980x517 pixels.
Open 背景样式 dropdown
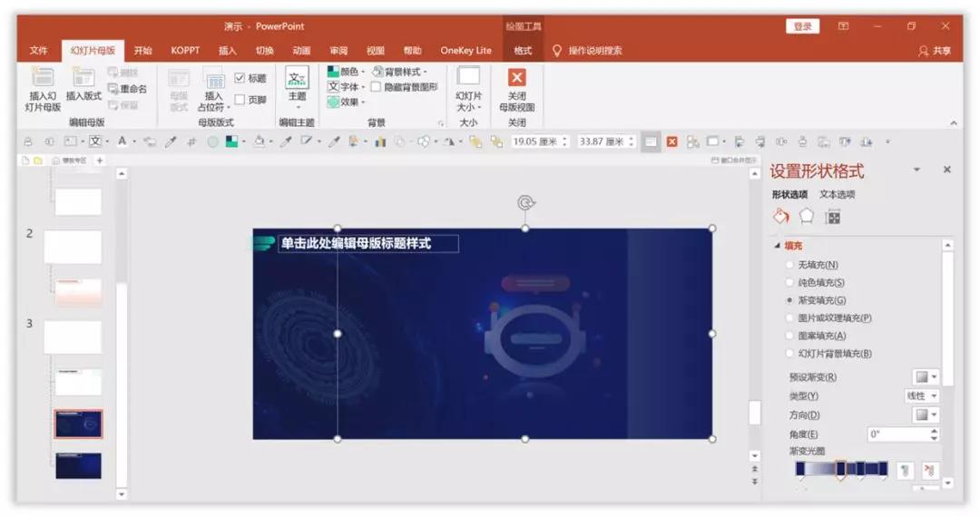[x=400, y=72]
